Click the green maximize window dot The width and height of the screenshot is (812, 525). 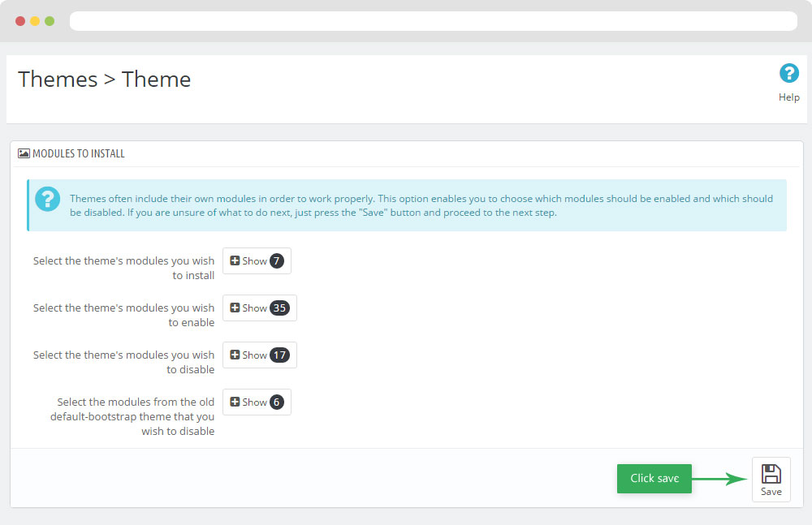point(50,21)
